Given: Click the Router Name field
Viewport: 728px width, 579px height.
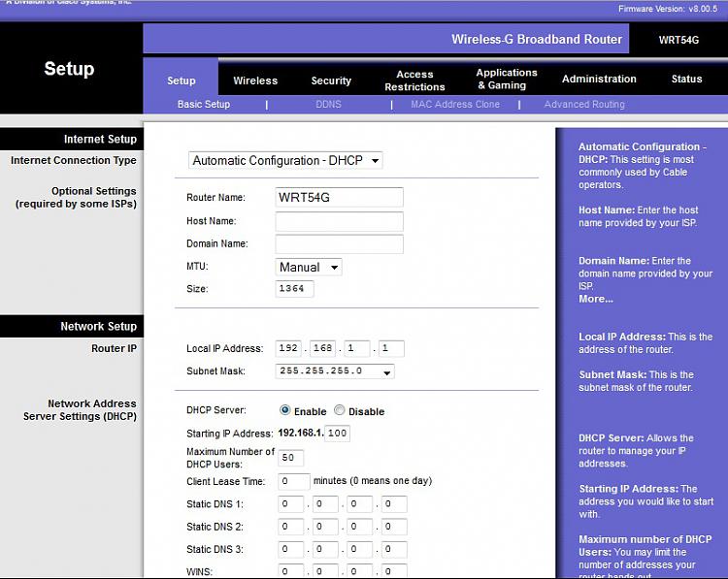Looking at the screenshot, I should 340,197.
